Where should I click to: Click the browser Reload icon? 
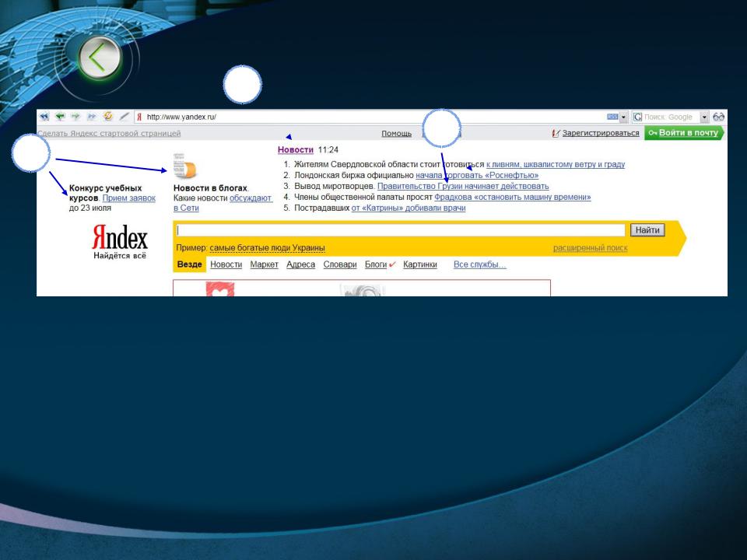(108, 116)
